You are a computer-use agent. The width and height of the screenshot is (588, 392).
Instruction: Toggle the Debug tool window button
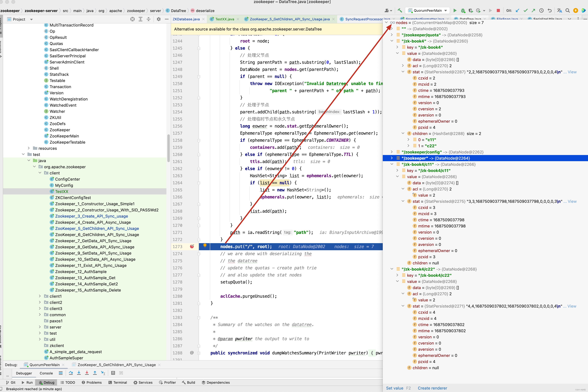(x=47, y=382)
